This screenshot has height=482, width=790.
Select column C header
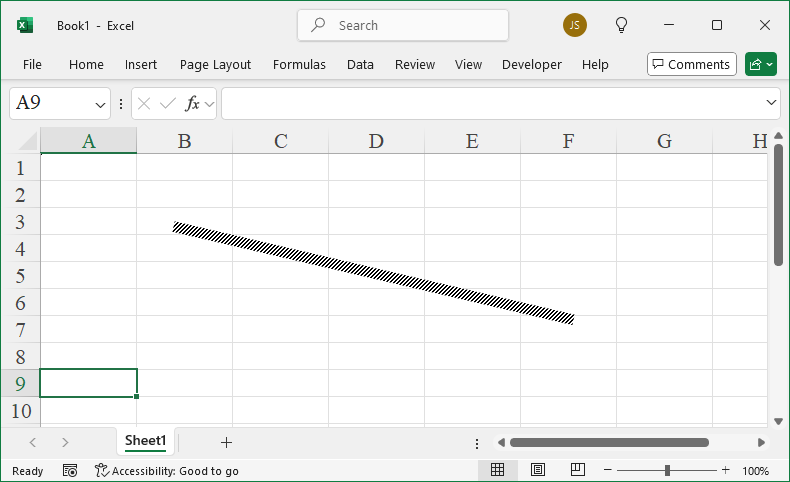click(x=281, y=141)
